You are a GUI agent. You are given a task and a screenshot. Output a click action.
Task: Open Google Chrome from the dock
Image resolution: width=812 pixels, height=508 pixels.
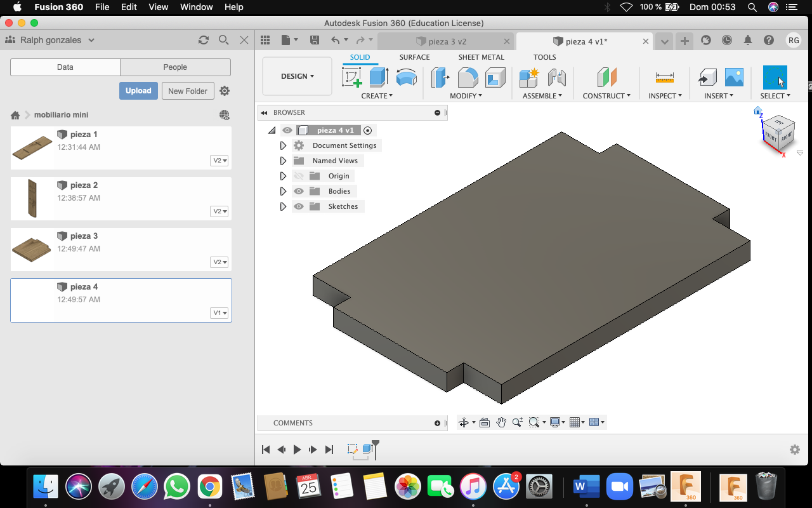[x=209, y=487]
